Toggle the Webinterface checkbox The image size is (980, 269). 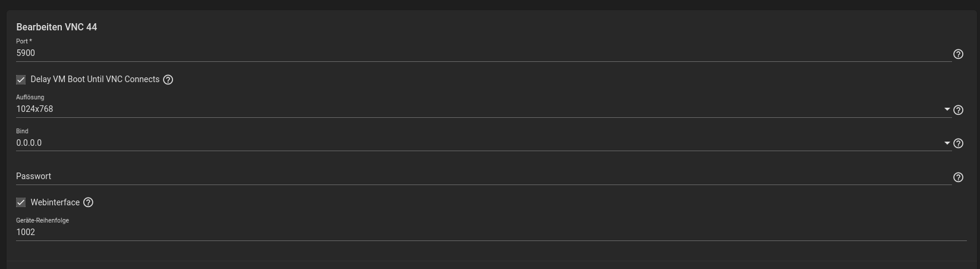pyautogui.click(x=21, y=202)
